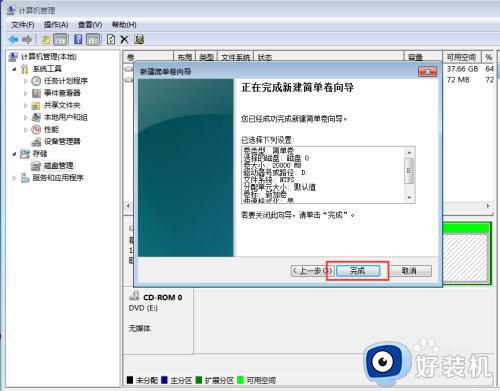Image resolution: width=500 pixels, height=391 pixels.
Task: Click the settings list scroll-up arrow
Action: coord(409,152)
